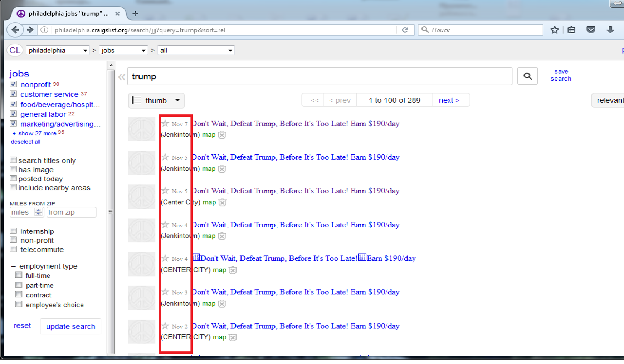This screenshot has height=364, width=624.
Task: Open site information icon in address bar
Action: coord(44,30)
